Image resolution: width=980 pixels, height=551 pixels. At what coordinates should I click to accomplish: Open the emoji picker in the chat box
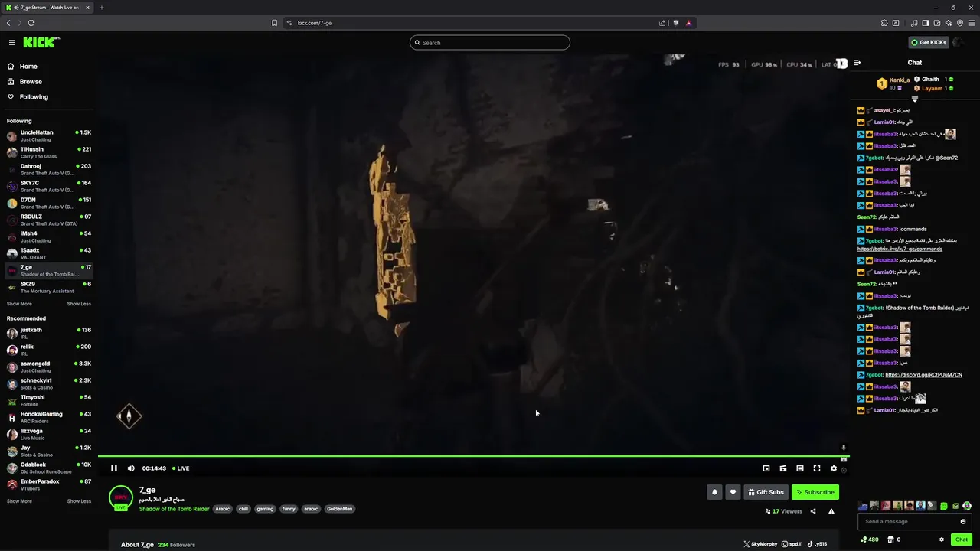pos(963,522)
